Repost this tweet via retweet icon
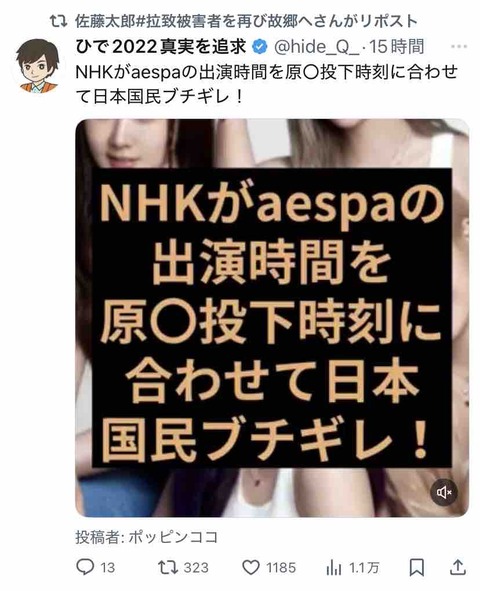This screenshot has width=480, height=591. coord(167,567)
